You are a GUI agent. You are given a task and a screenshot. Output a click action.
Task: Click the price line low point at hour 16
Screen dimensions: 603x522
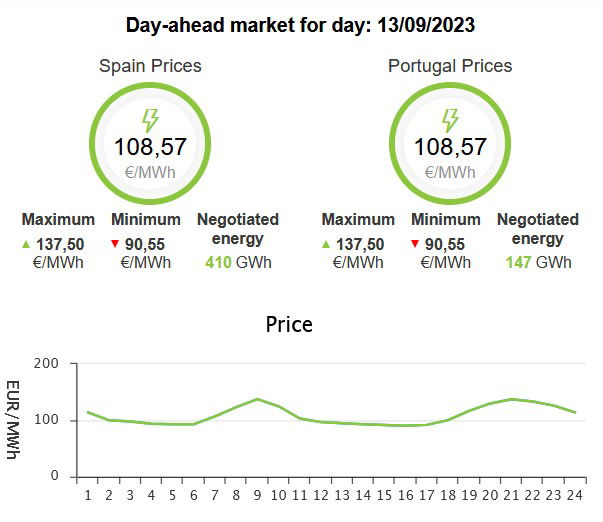click(x=405, y=425)
